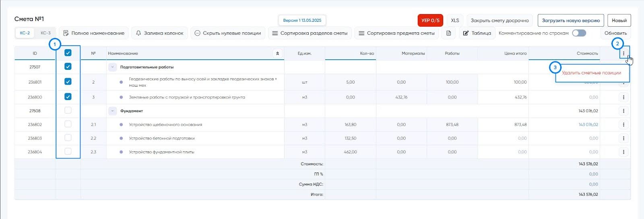Screen dimensions: 644x219
Task: Open three-dot menu for row 236800
Action: click(x=623, y=97)
